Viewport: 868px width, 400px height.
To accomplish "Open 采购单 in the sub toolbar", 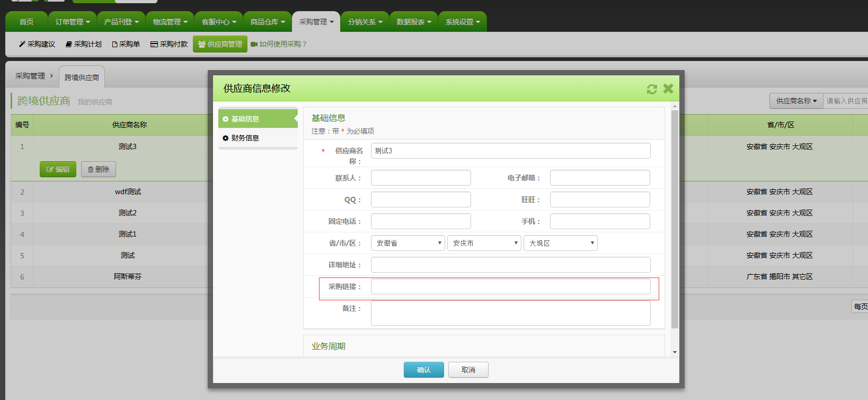I will click(126, 44).
